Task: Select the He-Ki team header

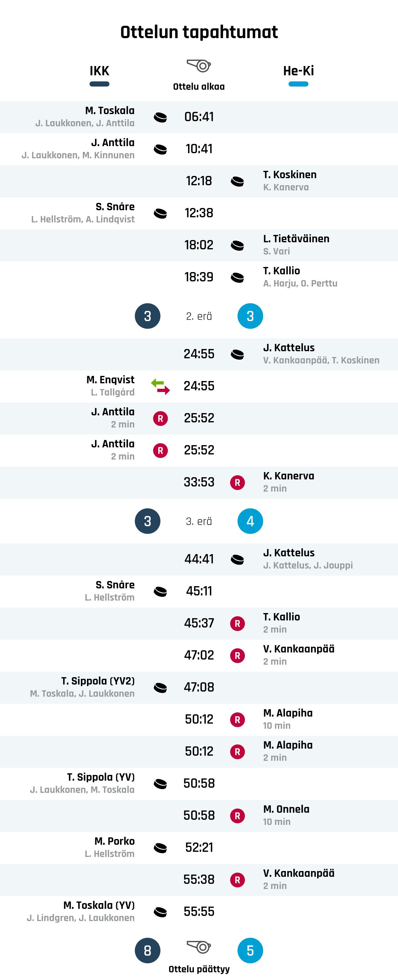Action: (298, 71)
